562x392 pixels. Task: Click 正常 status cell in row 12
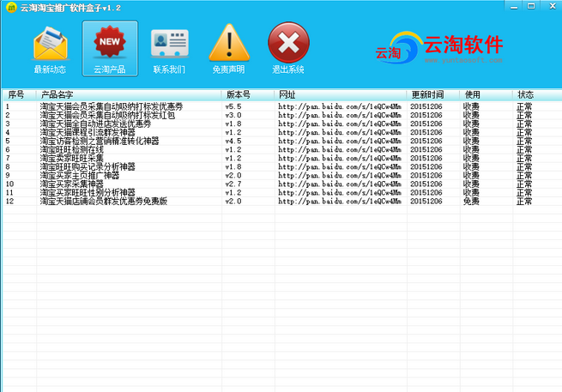(x=524, y=201)
